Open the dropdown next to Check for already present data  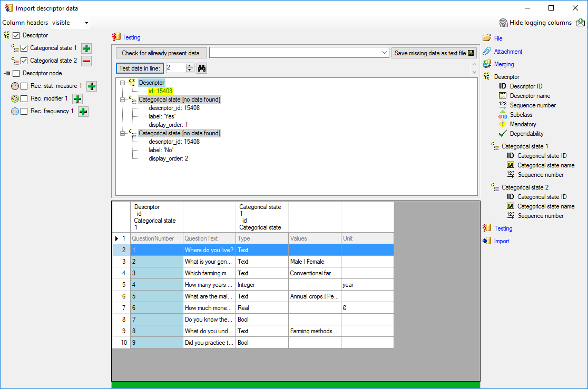point(384,53)
